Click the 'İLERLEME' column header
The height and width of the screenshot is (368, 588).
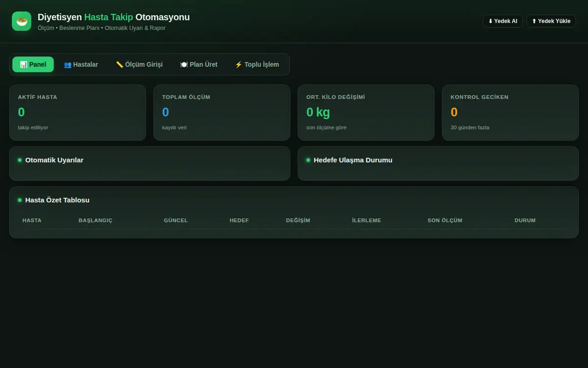[367, 220]
